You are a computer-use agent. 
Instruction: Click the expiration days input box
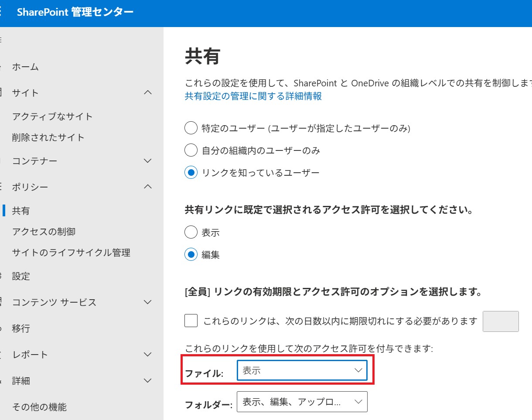[x=501, y=321]
